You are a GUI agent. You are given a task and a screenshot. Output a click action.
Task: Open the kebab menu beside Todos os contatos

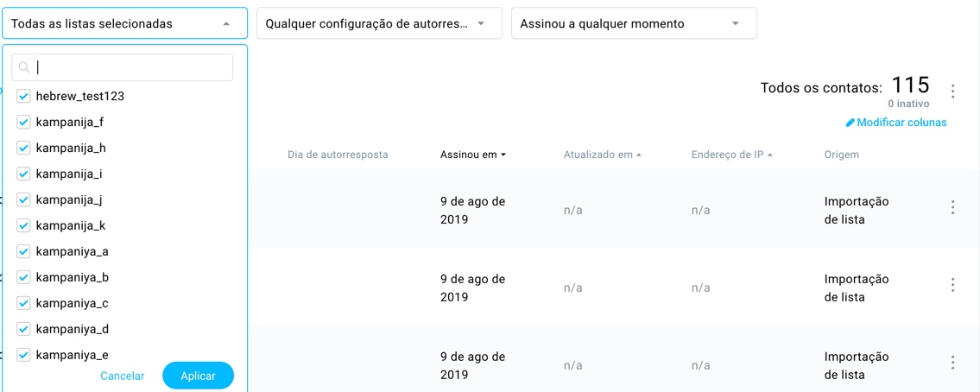point(953,91)
